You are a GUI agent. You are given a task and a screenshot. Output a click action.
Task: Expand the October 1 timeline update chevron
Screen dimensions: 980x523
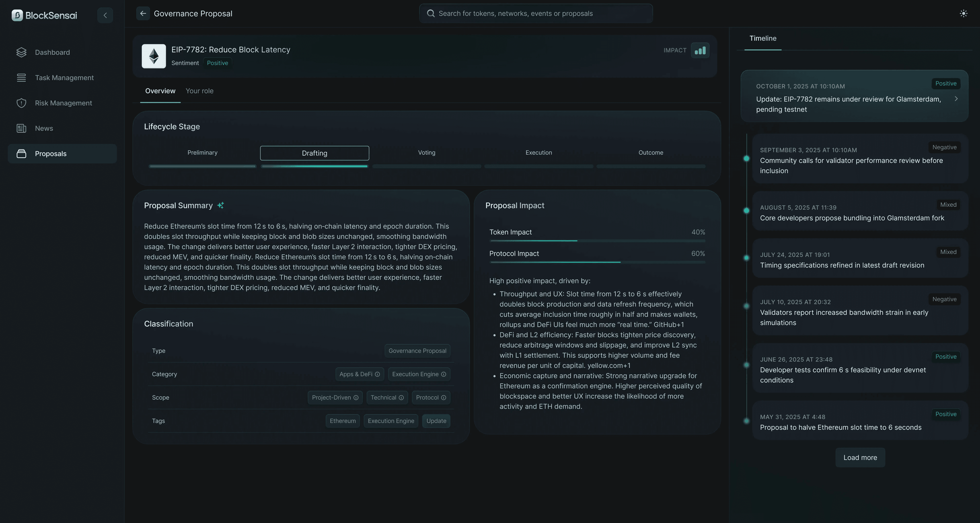click(956, 99)
